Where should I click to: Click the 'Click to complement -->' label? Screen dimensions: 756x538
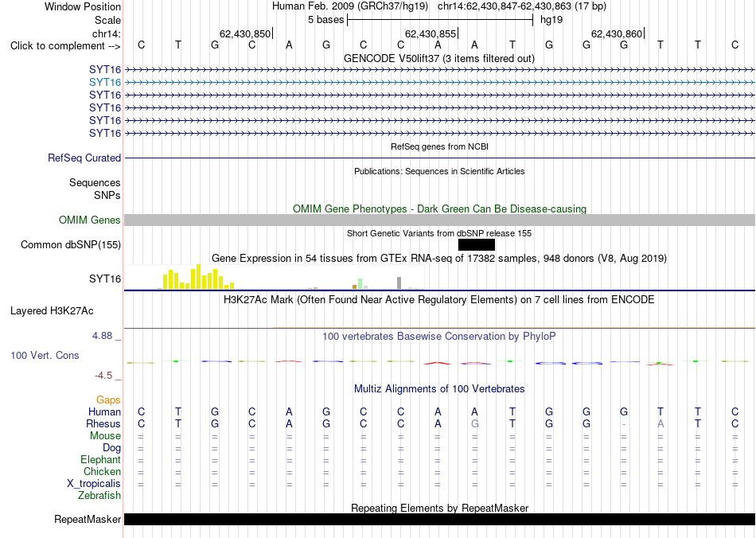[65, 46]
